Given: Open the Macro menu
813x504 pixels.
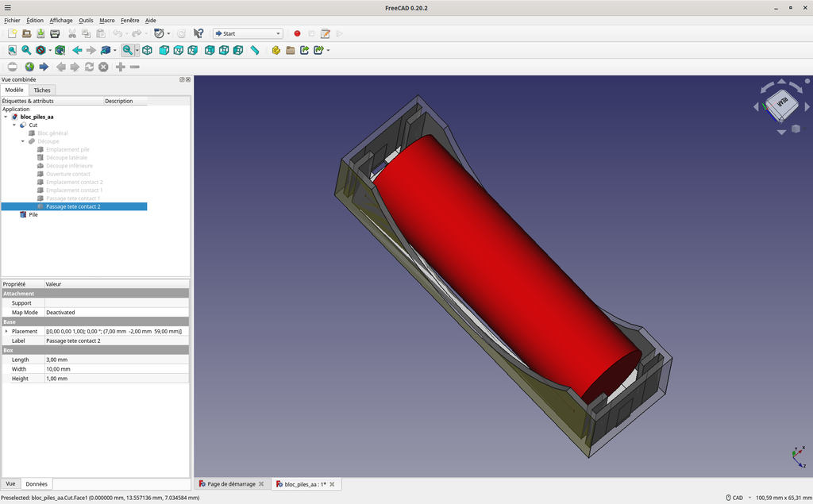Looking at the screenshot, I should pyautogui.click(x=107, y=20).
